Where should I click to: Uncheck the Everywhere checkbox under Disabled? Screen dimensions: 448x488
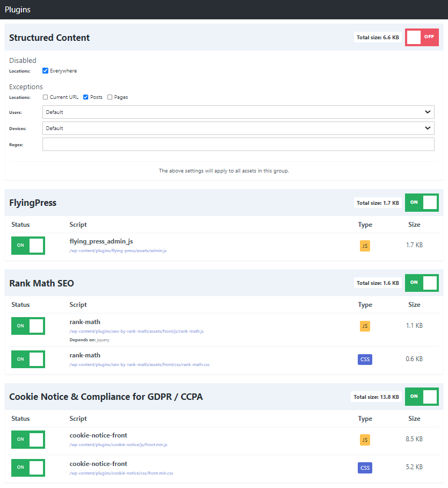point(46,70)
